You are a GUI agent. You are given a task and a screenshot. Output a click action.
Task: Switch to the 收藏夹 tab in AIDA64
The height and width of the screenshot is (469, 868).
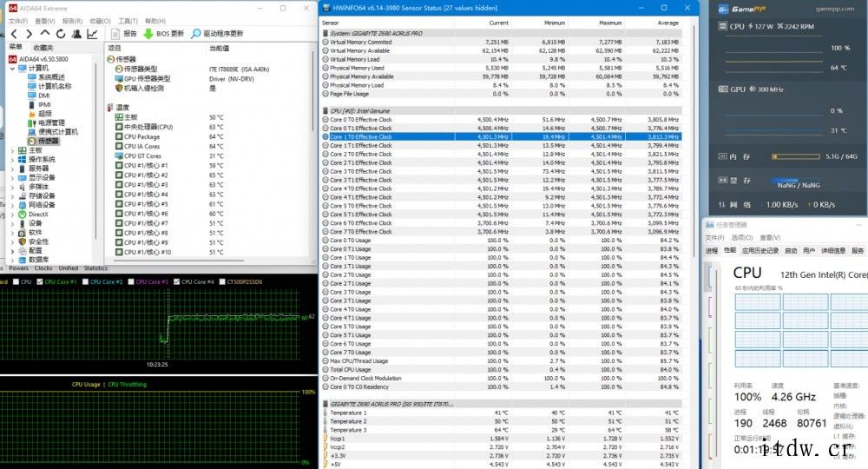(43, 48)
